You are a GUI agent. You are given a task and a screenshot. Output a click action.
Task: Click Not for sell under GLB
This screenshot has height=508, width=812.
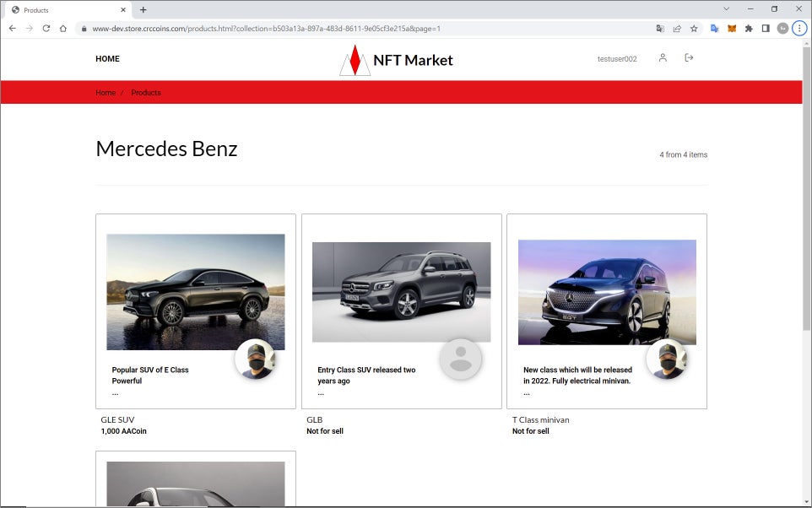point(325,431)
